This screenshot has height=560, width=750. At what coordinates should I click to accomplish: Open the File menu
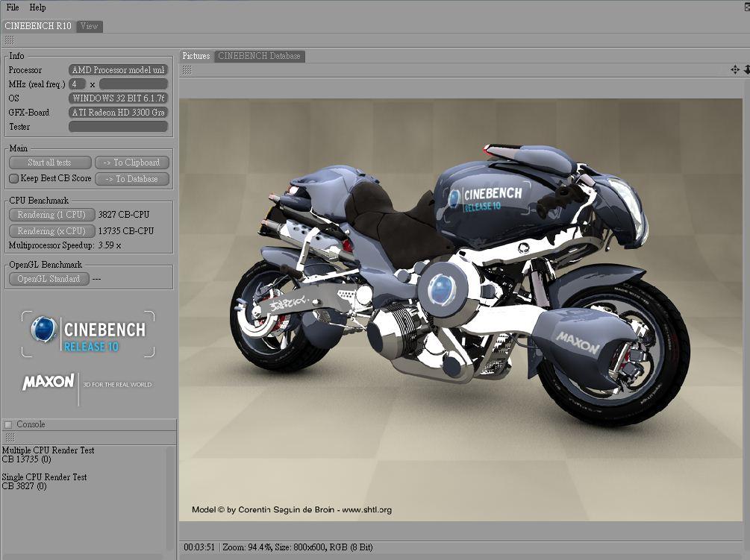tap(13, 7)
